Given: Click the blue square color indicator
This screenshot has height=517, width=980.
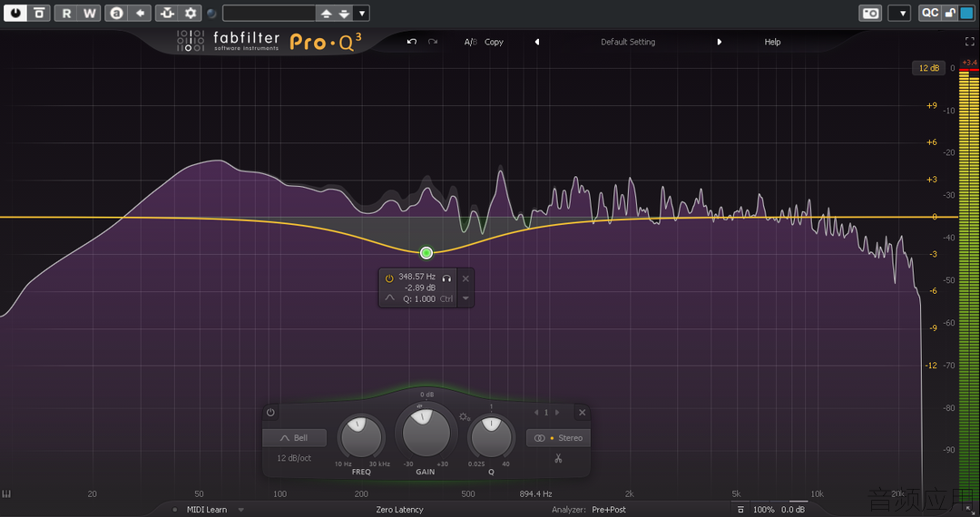Looking at the screenshot, I should [966, 13].
